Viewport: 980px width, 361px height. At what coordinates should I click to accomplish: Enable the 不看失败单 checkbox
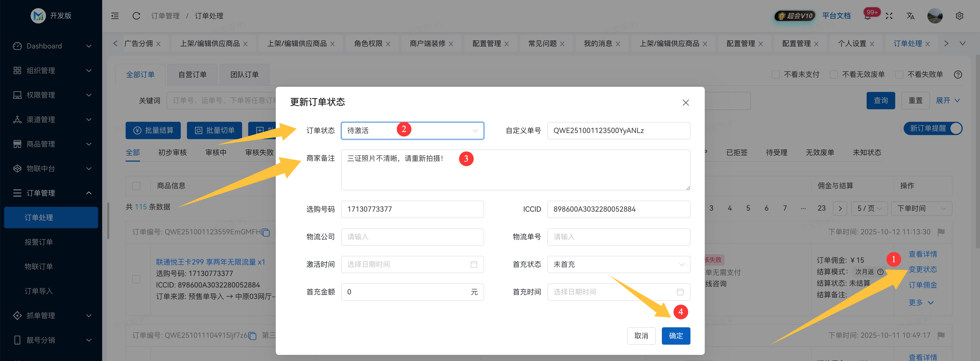coord(899,75)
